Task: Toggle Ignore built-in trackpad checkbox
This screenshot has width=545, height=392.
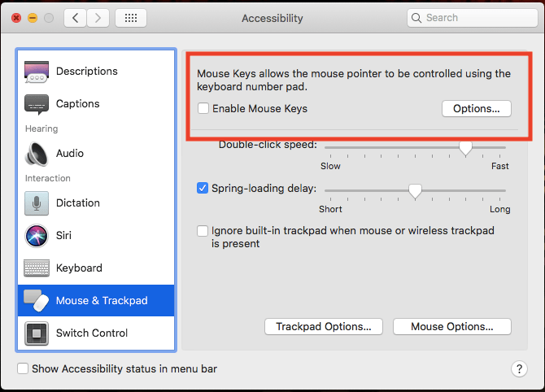Action: click(203, 231)
